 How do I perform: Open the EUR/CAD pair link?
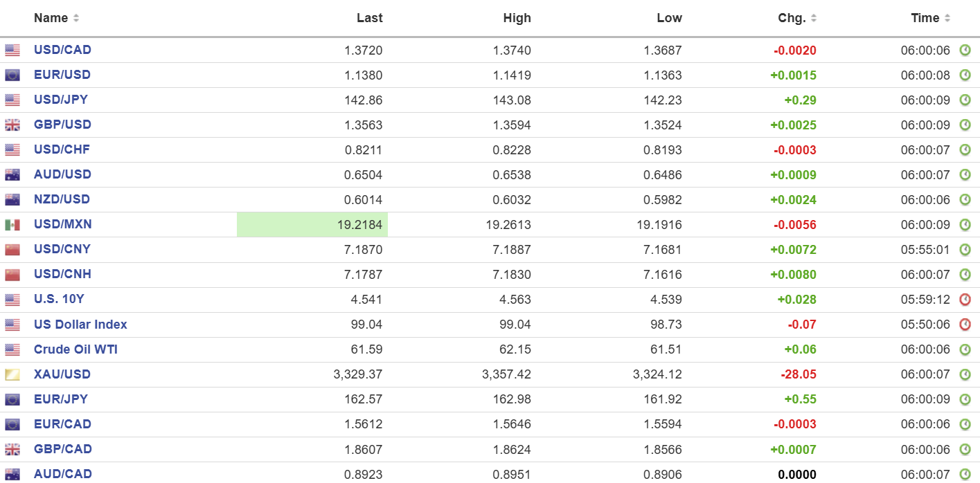pyautogui.click(x=62, y=424)
